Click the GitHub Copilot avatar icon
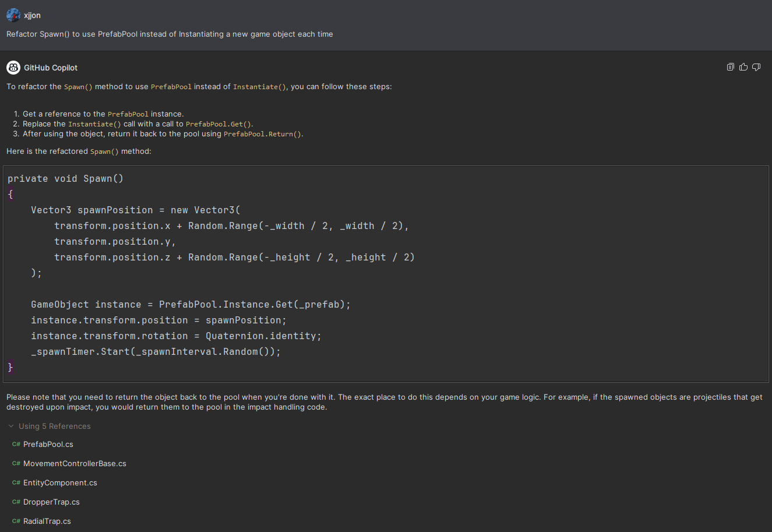The width and height of the screenshot is (772, 532). [x=13, y=67]
